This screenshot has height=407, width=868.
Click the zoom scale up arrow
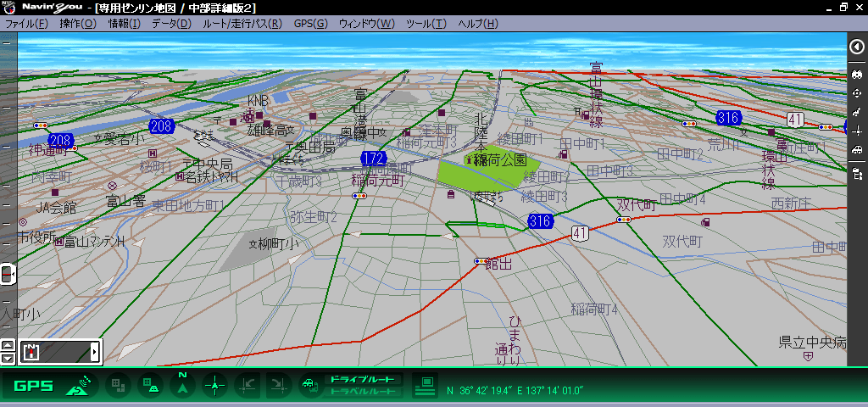7,346
